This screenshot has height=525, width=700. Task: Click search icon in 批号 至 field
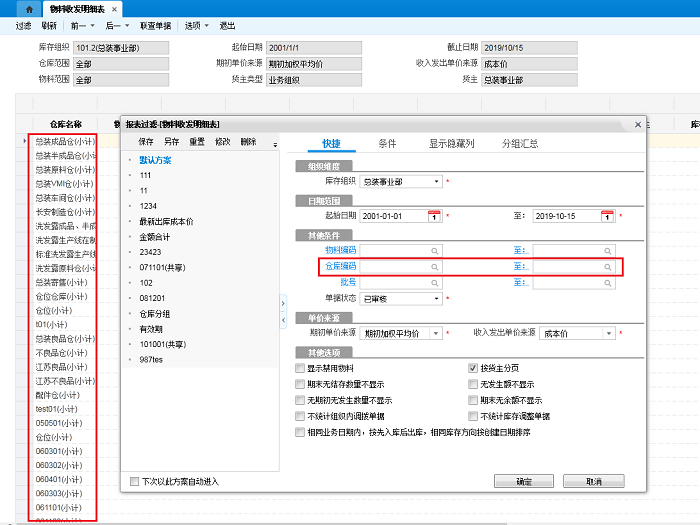pyautogui.click(x=608, y=283)
